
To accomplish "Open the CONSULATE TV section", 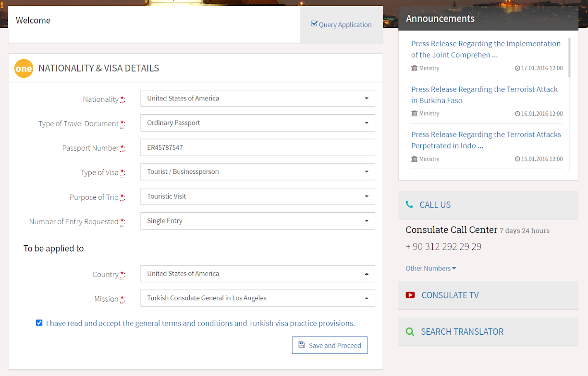I will 488,295.
